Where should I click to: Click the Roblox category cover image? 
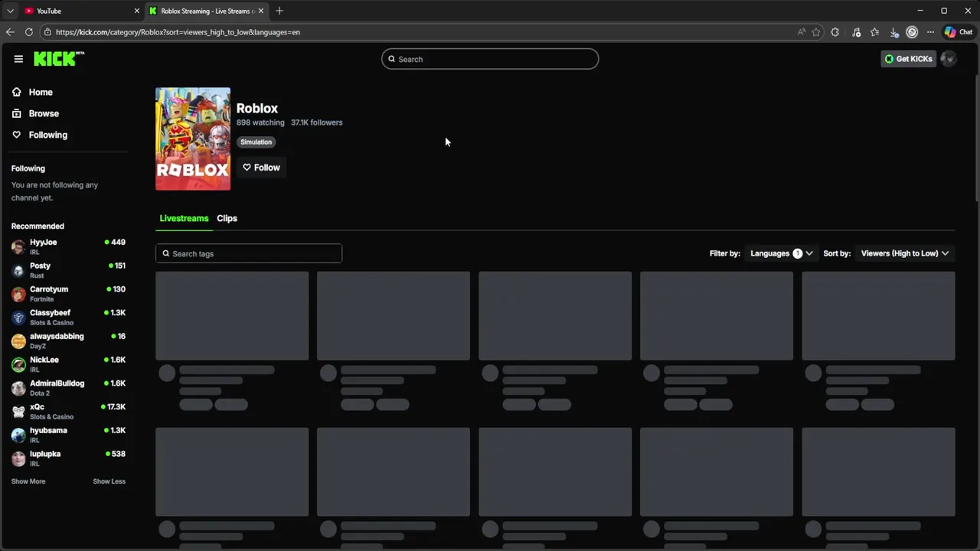[x=193, y=139]
